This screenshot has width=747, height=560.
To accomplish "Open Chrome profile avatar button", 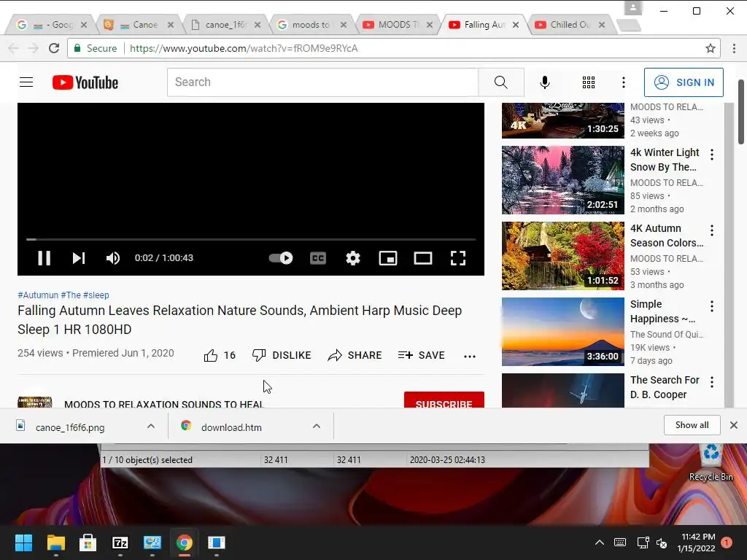I will click(x=632, y=7).
